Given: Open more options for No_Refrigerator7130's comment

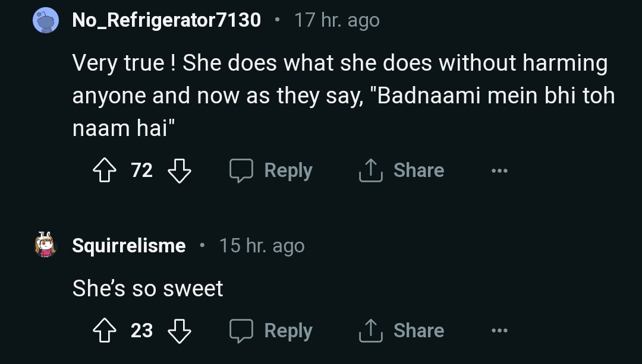Looking at the screenshot, I should click(499, 171).
